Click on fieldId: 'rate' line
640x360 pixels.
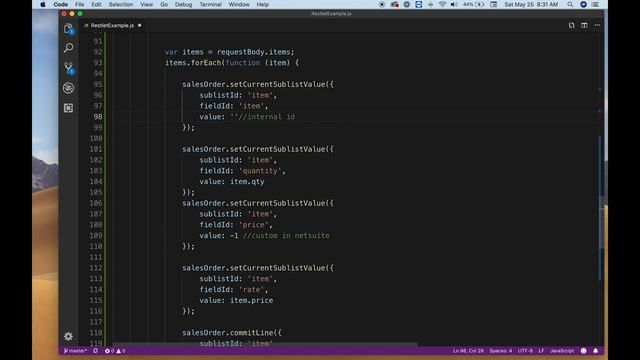click(233, 289)
